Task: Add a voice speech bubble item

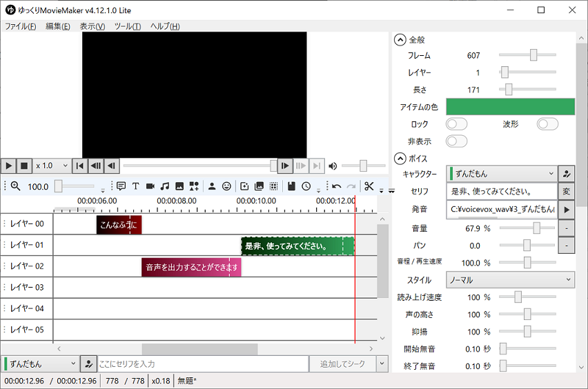Action: pyautogui.click(x=121, y=186)
